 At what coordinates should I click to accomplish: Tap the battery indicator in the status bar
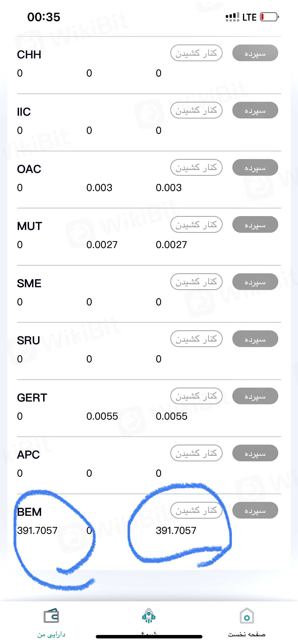coord(269,17)
